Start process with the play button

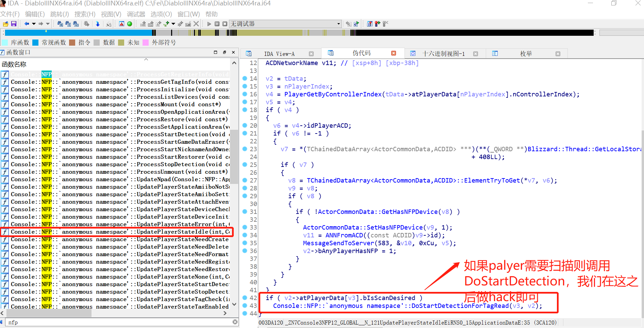[209, 24]
